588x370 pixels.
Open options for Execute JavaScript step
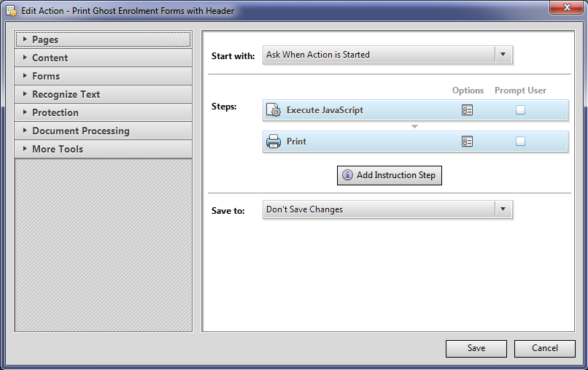click(467, 110)
